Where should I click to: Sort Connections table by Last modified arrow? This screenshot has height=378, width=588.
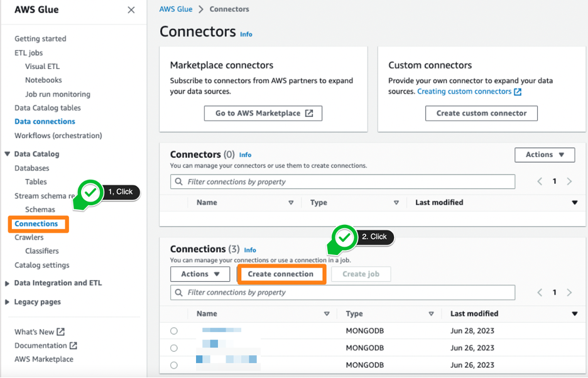[575, 313]
